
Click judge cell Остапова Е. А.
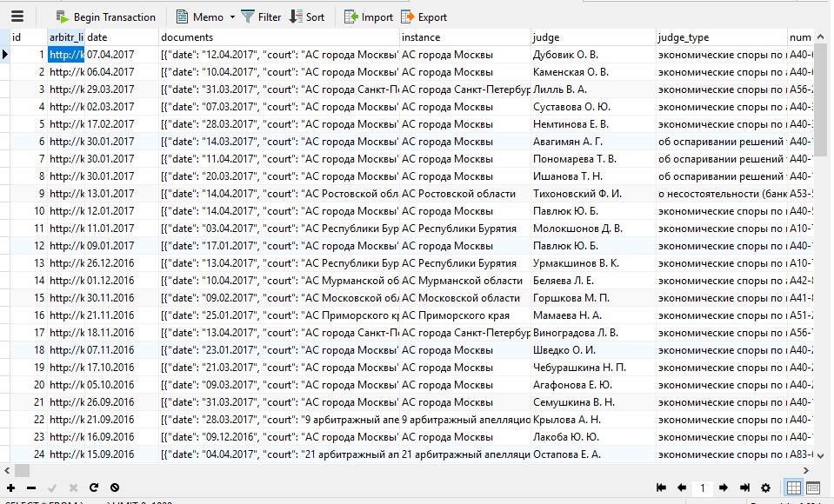point(593,454)
